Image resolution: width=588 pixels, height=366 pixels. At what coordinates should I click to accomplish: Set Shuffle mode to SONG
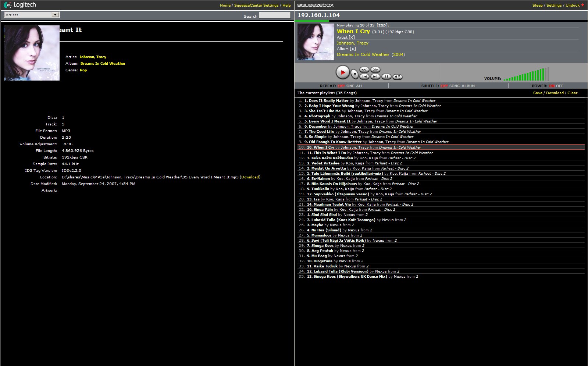coord(454,86)
